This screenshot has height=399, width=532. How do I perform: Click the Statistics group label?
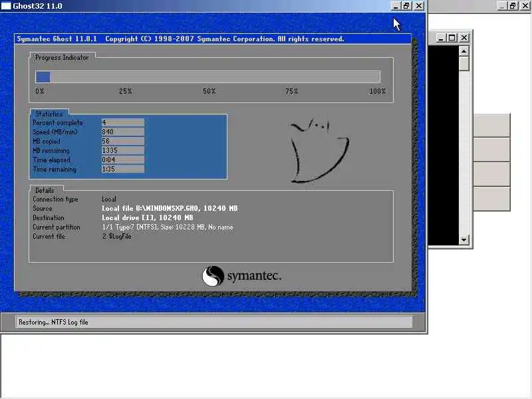pyautogui.click(x=49, y=114)
